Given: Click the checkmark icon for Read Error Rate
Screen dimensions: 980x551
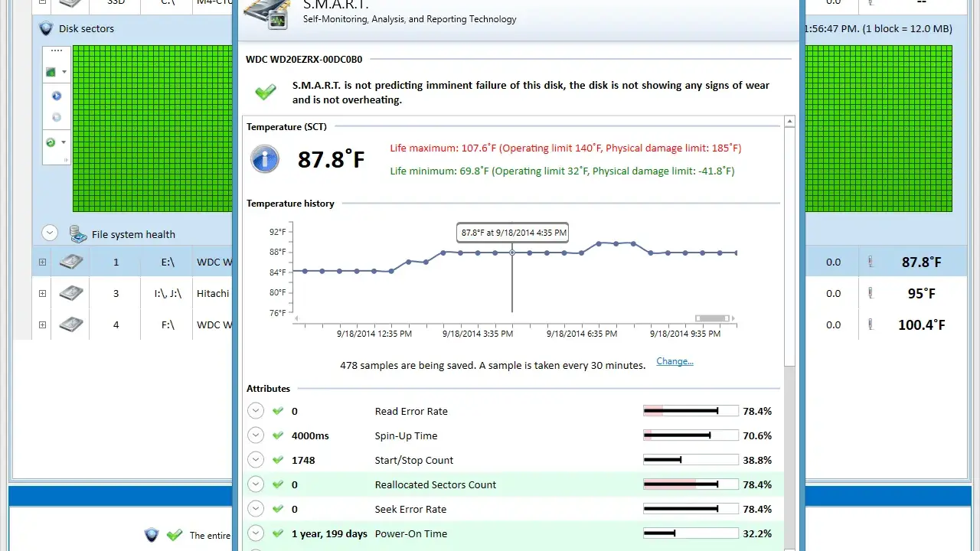Looking at the screenshot, I should coord(278,411).
